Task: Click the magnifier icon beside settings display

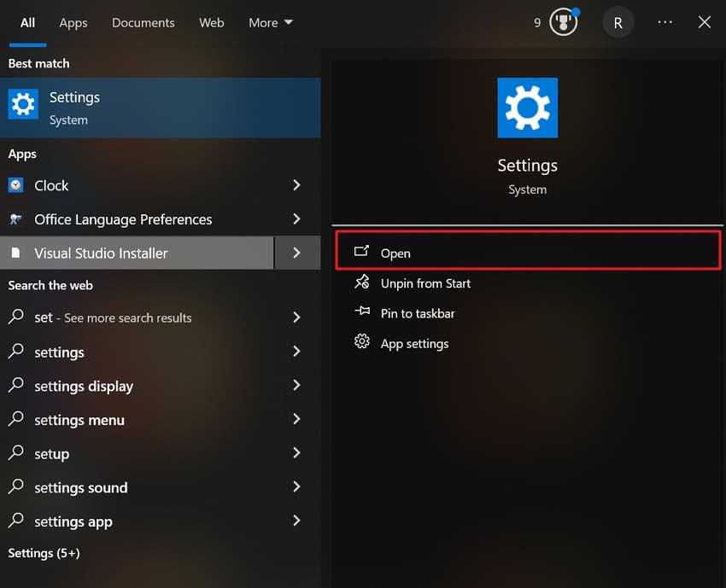Action: click(16, 386)
